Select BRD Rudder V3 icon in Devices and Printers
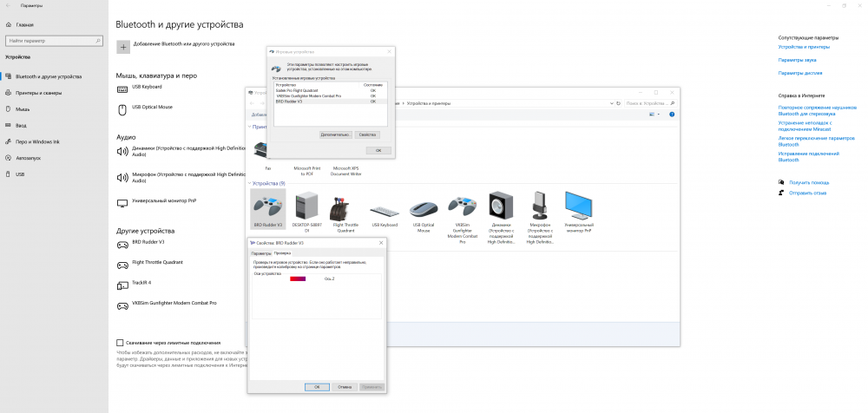 (x=268, y=209)
